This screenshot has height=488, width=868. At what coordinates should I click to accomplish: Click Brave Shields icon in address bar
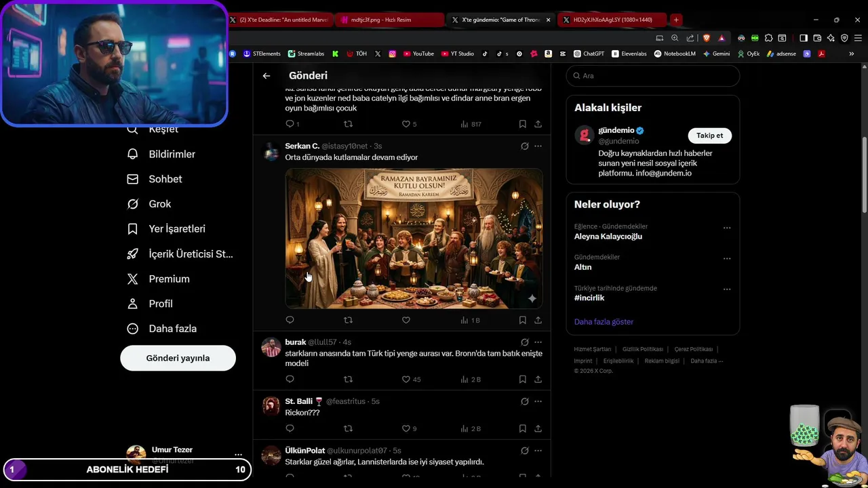(706, 38)
